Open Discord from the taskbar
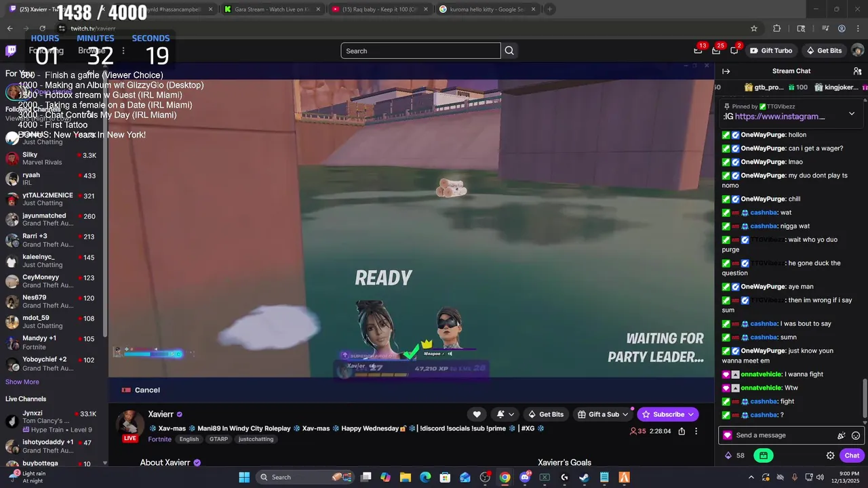The height and width of the screenshot is (488, 868). tap(525, 477)
